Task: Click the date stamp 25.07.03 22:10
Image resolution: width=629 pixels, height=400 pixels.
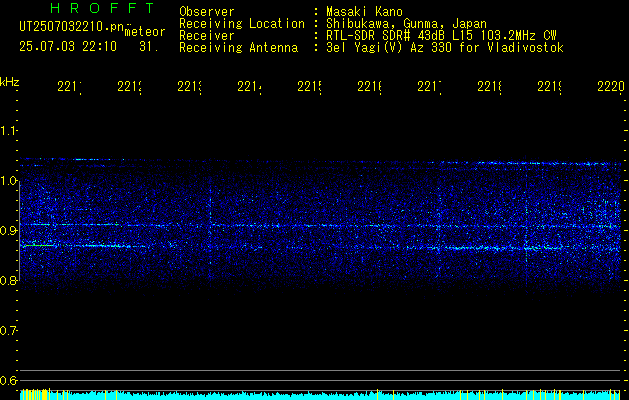Action: [68, 47]
